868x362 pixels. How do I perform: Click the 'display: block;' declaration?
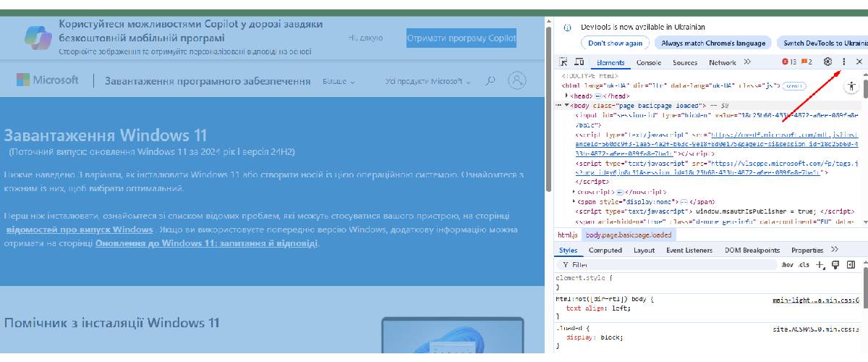pos(595,337)
